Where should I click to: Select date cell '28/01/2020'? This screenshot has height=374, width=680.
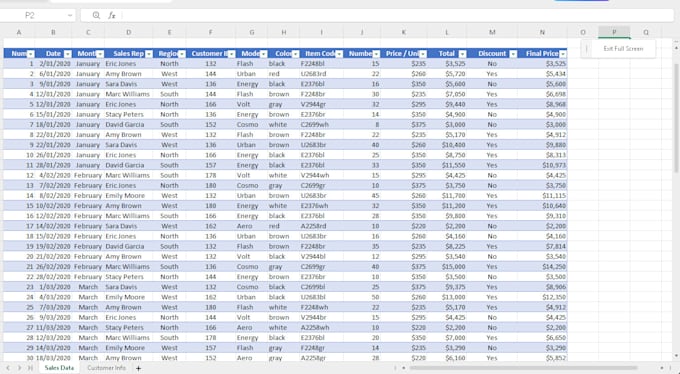53,165
